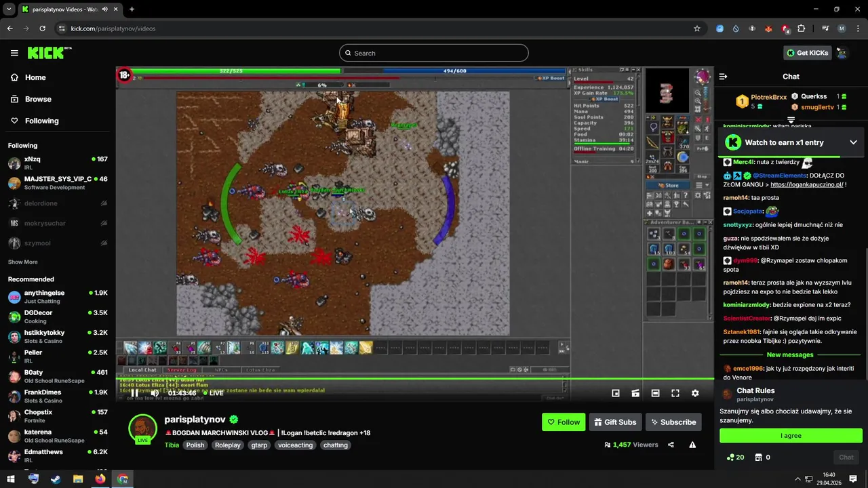Open Steam from the taskbar
The image size is (868, 488).
click(56, 479)
